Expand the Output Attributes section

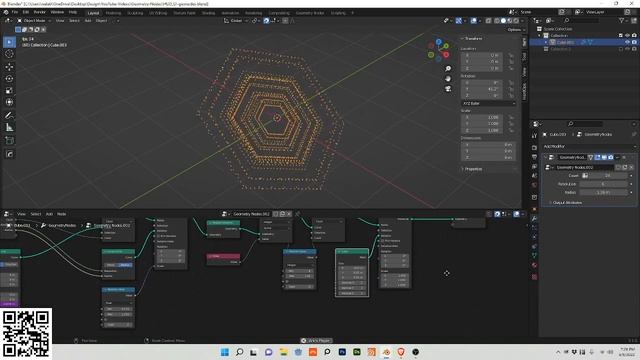[567, 203]
